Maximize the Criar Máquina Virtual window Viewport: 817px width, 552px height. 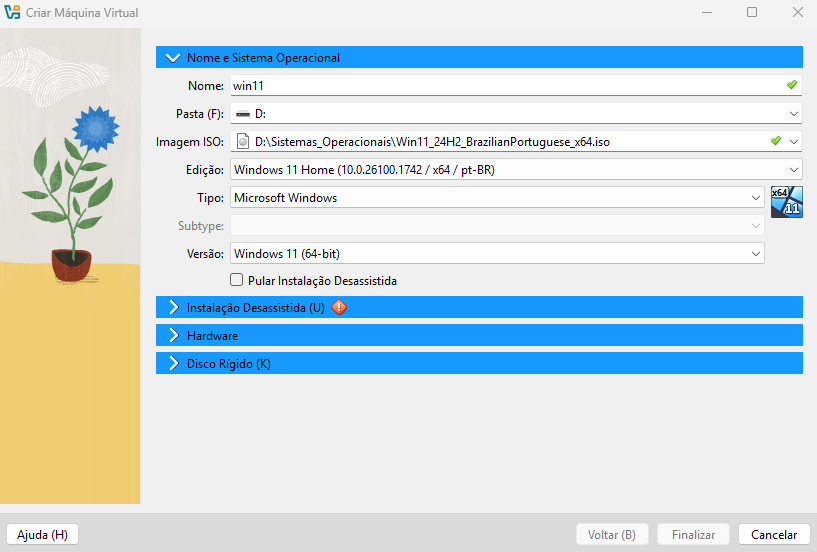752,12
